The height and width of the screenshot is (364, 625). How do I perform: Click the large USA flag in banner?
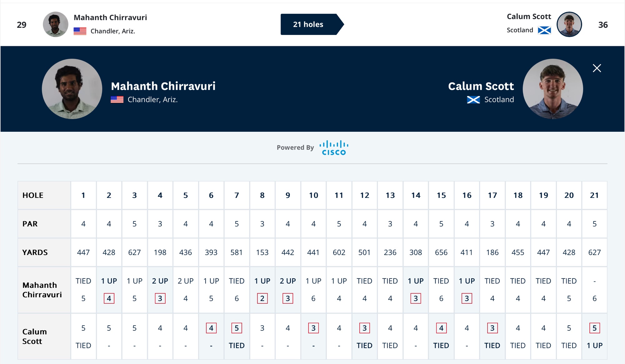pos(117,100)
